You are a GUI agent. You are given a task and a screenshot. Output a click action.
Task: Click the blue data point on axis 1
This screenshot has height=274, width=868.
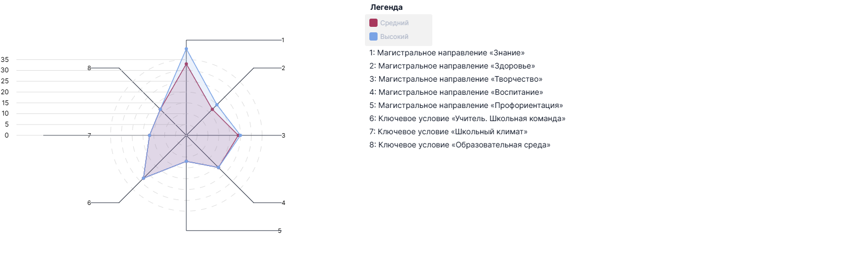coord(186,49)
